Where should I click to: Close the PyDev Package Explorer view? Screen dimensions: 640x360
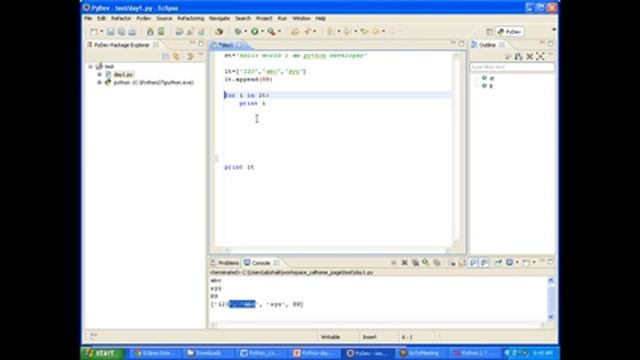coord(156,45)
